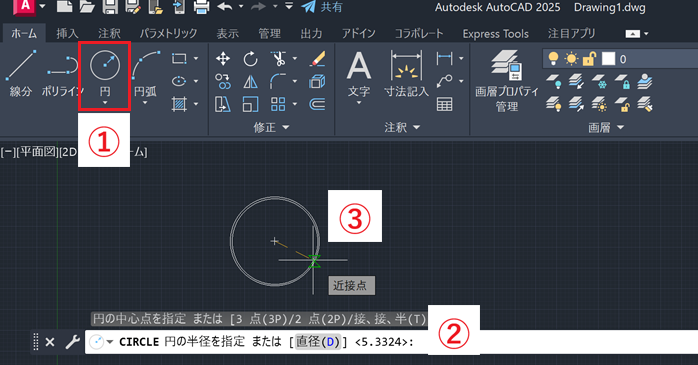This screenshot has height=365, width=698.
Task: Expand the 画層 panel
Action: tap(606, 128)
